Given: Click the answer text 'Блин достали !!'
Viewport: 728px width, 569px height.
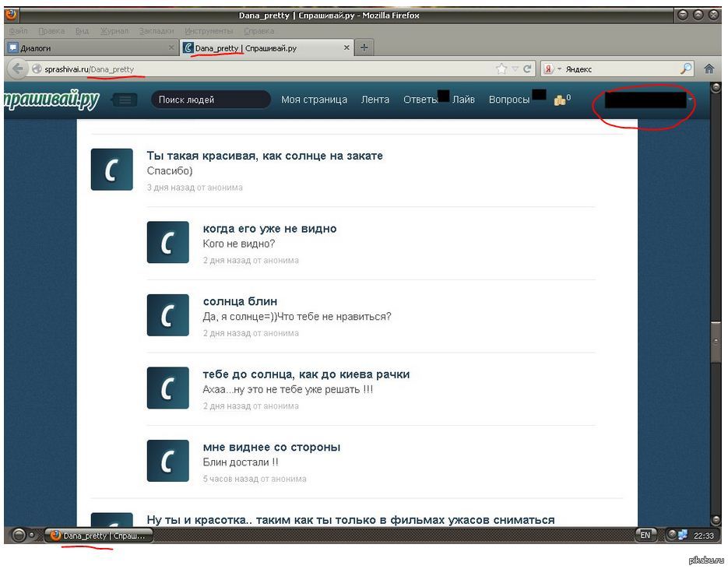Looking at the screenshot, I should pos(241,462).
